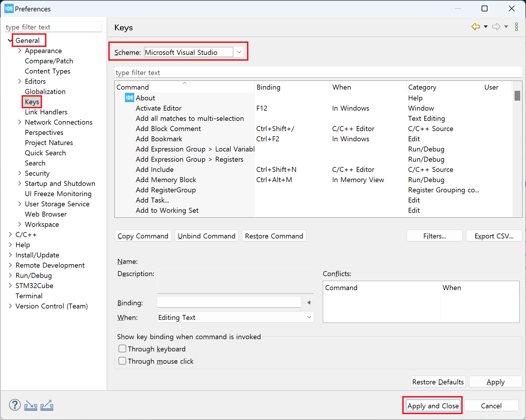
Task: Expand the Appearance node
Action: click(x=20, y=50)
